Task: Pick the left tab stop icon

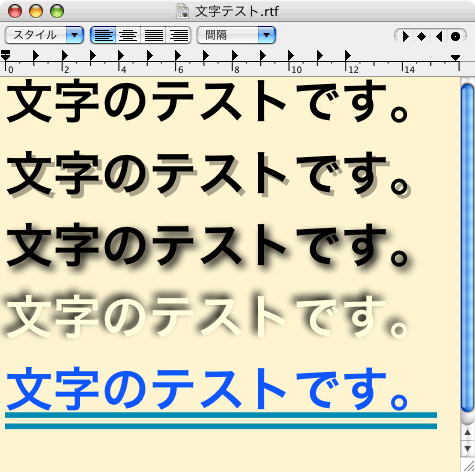Action: [x=405, y=36]
